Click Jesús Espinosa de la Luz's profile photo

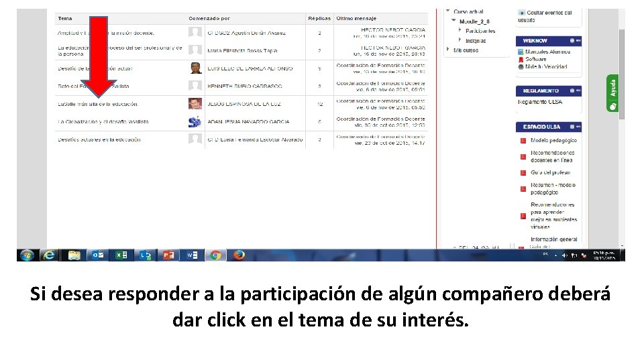(195, 103)
